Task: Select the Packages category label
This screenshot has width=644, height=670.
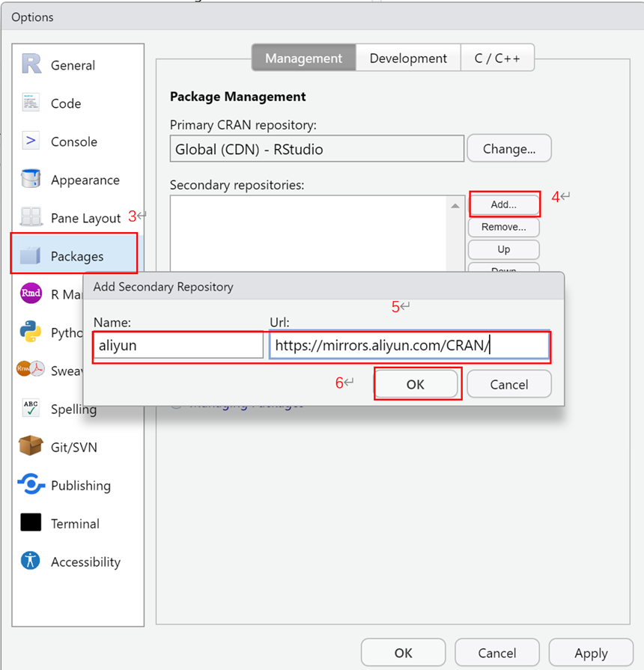Action: click(77, 256)
